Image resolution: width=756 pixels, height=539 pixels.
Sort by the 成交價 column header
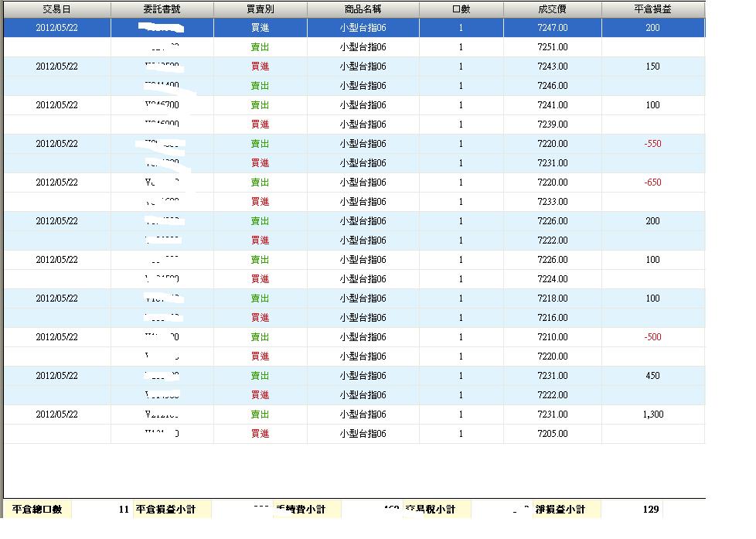pyautogui.click(x=553, y=9)
